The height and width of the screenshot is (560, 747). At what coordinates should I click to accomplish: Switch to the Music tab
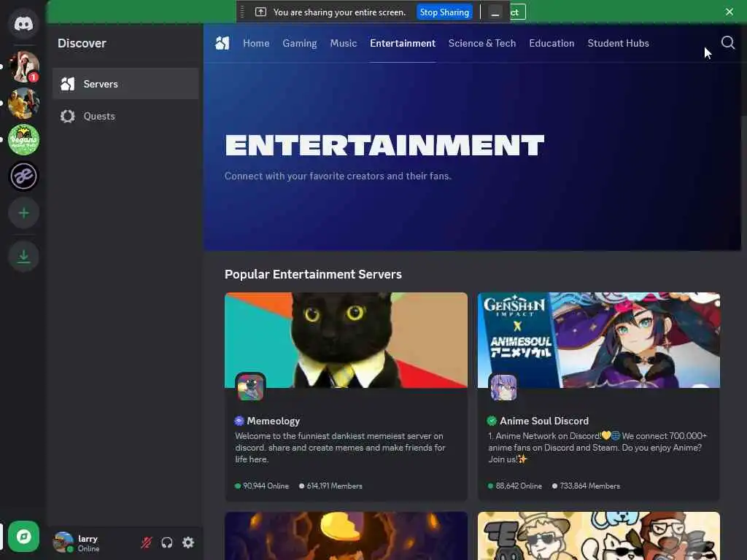pos(344,43)
